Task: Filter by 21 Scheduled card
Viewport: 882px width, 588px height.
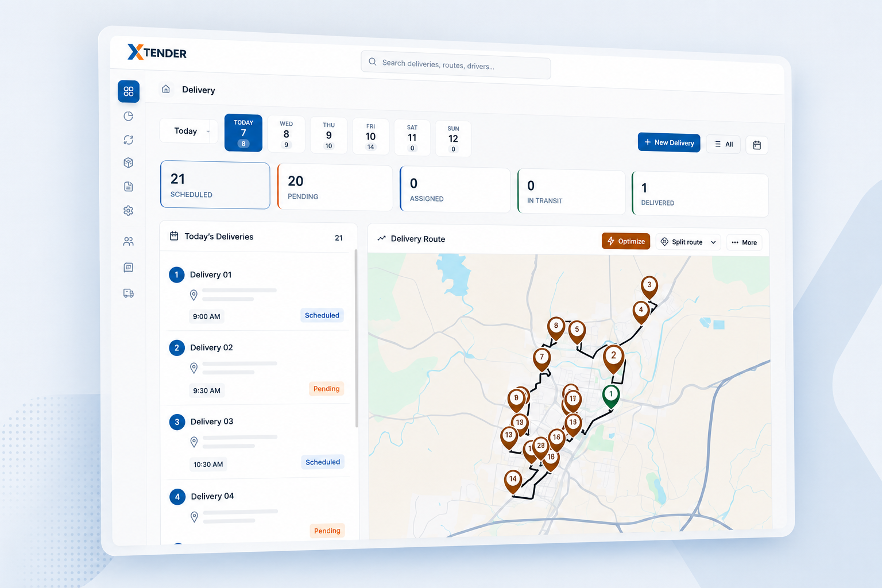Action: click(215, 185)
